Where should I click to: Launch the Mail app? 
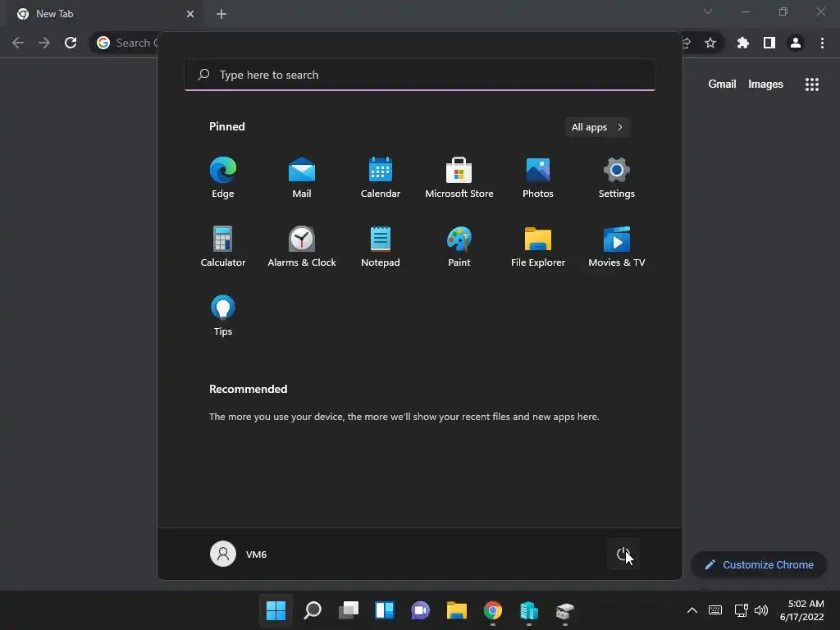pyautogui.click(x=302, y=178)
